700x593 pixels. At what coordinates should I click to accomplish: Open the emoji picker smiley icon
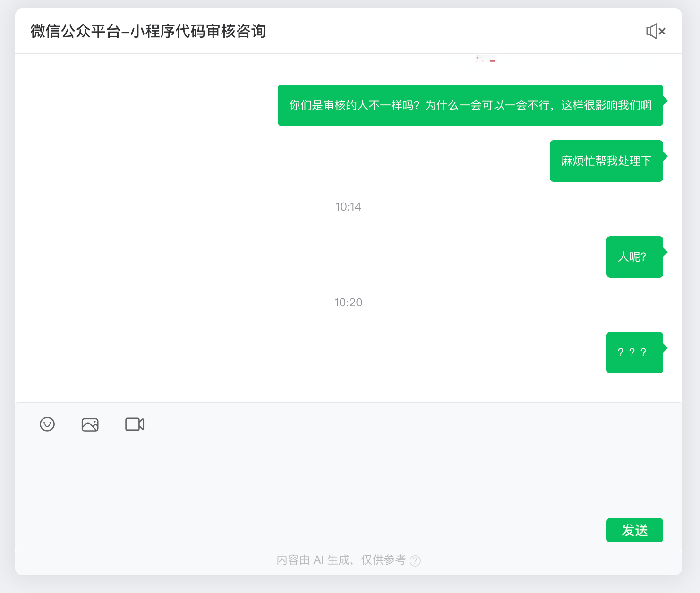[47, 424]
